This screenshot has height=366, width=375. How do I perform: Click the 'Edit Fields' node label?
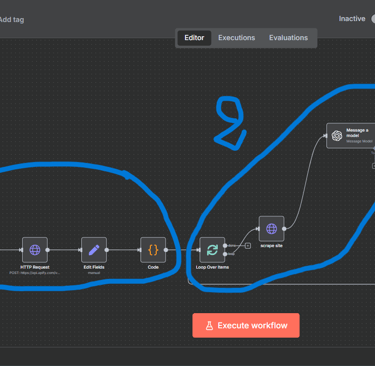[94, 267]
